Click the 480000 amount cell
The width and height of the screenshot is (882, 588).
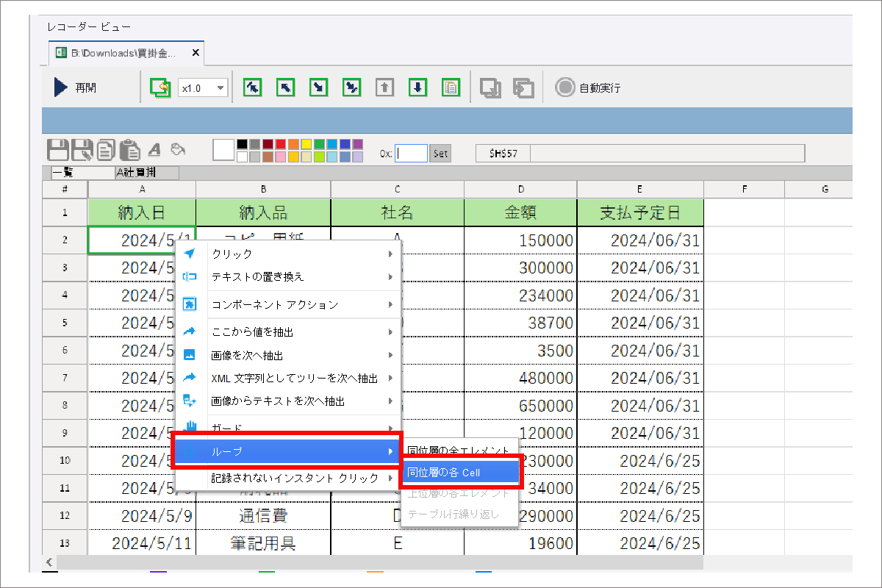point(520,378)
